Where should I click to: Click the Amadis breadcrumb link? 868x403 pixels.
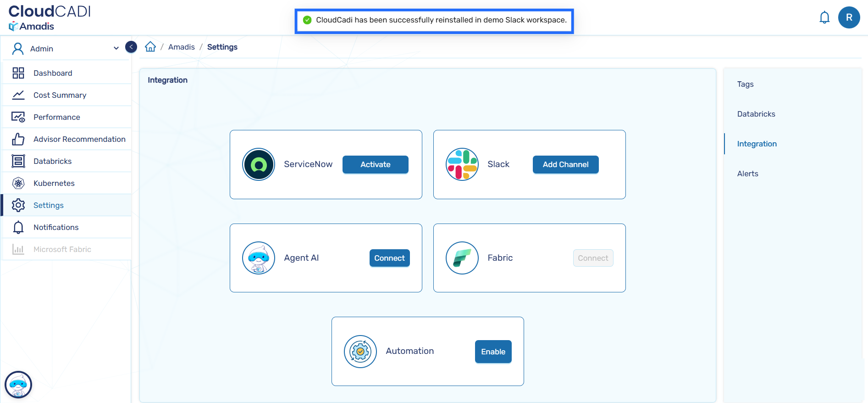(x=181, y=47)
